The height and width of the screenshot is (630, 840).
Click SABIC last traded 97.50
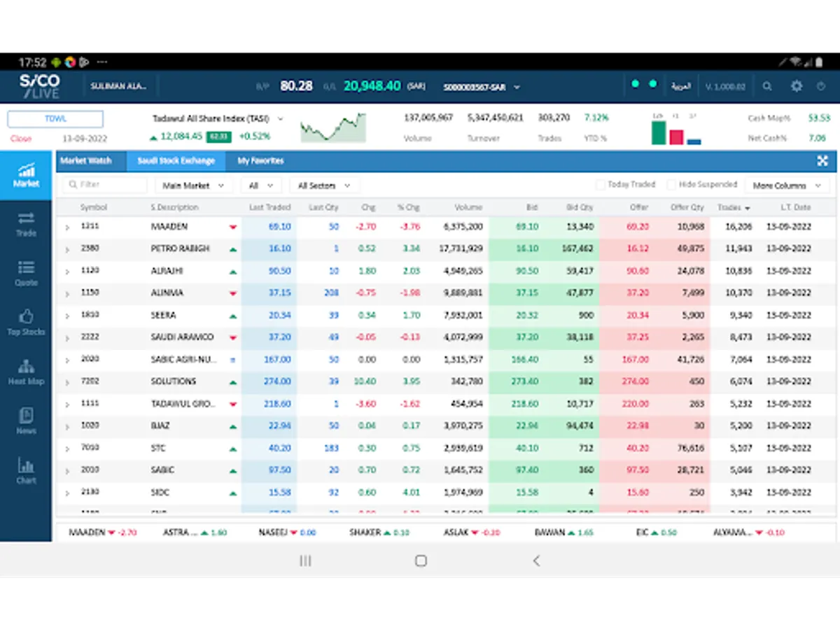[279, 470]
